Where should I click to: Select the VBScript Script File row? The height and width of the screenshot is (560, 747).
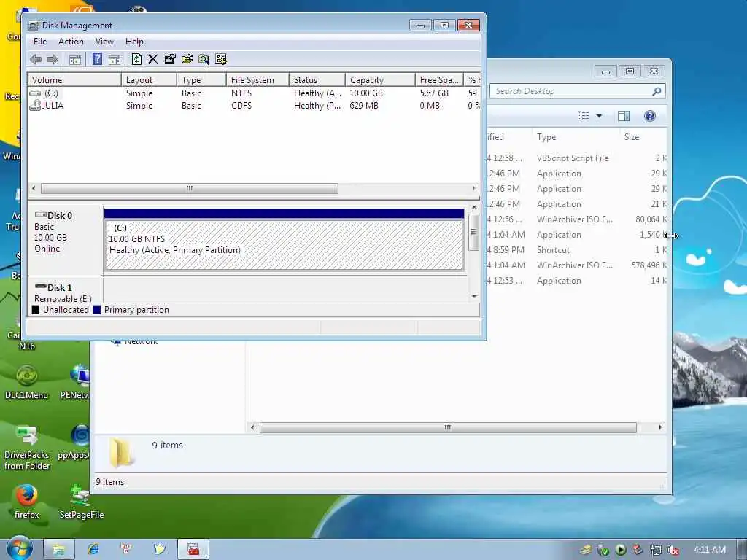pos(576,158)
